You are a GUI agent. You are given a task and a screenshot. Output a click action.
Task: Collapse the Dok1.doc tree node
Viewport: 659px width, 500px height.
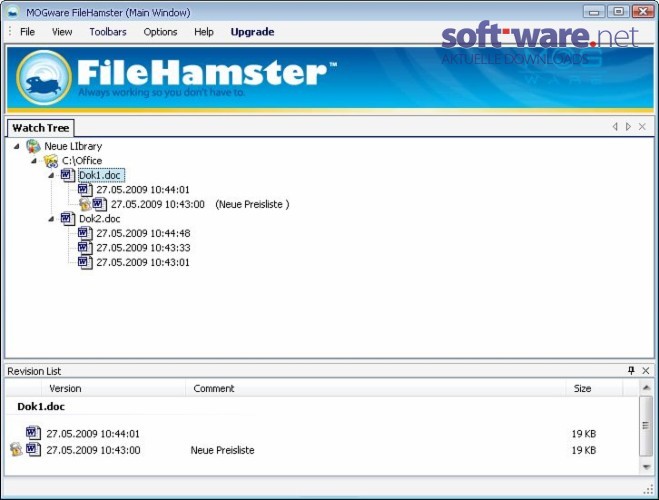(51, 175)
